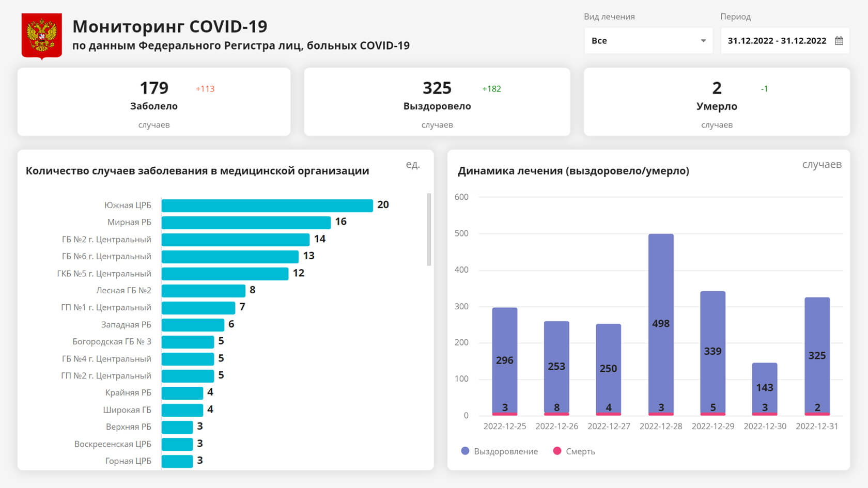Click the 600 y-axis label
This screenshot has height=488, width=868.
[461, 197]
